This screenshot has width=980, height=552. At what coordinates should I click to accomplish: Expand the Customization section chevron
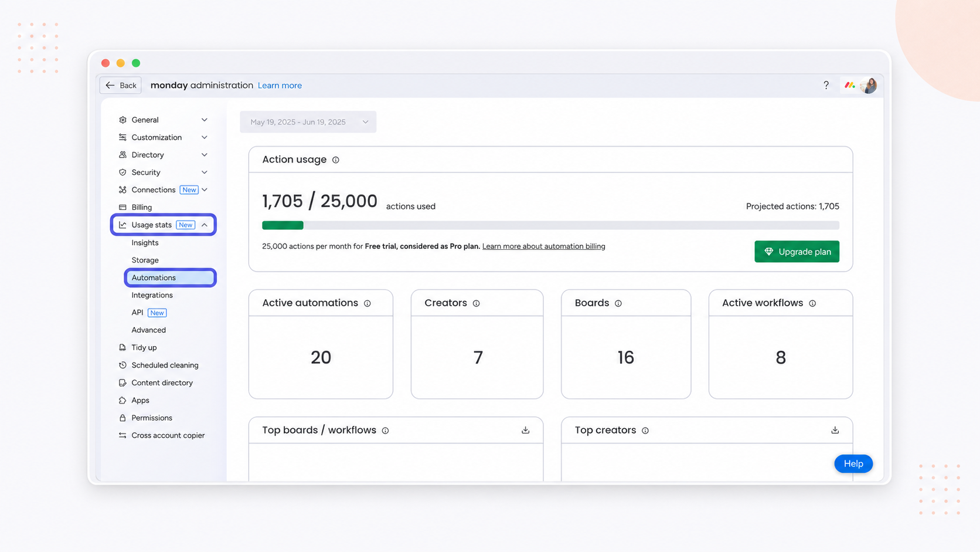point(205,137)
